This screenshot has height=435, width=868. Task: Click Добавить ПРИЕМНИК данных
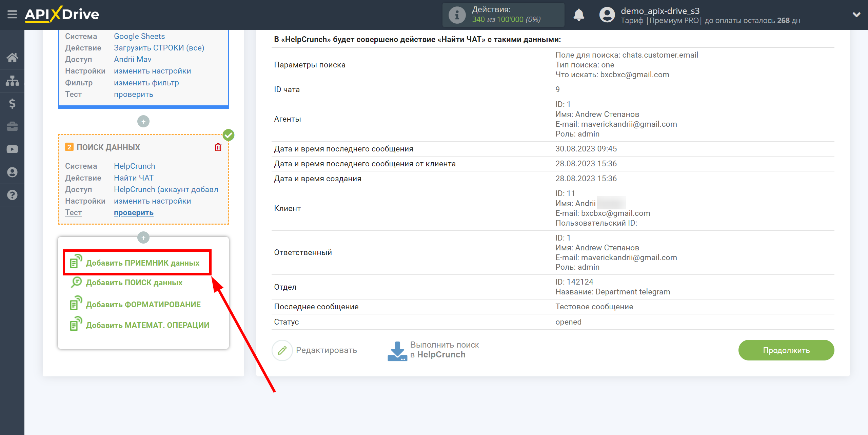click(142, 263)
